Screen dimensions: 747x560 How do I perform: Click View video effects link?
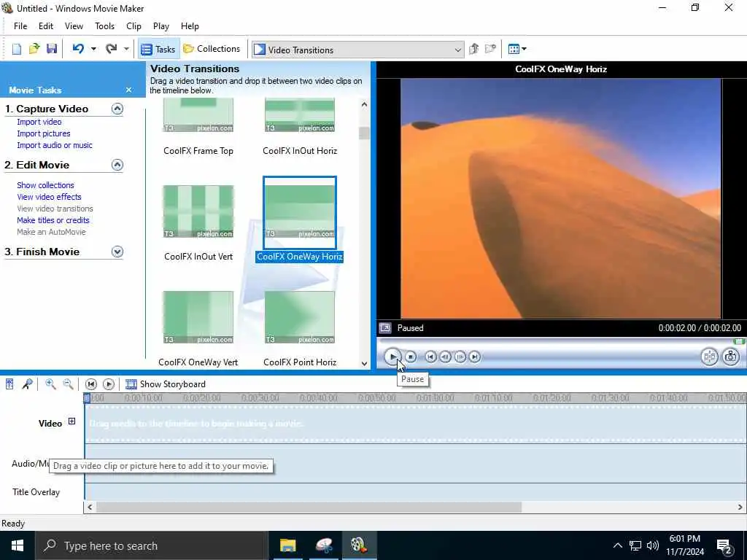pos(49,197)
